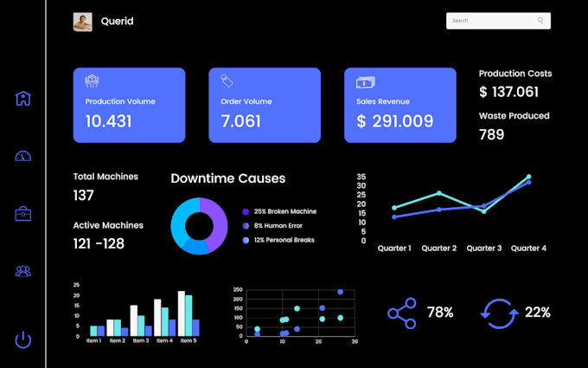Click the share icon beside 78%
Viewport: 588px width, 368px height.
(x=402, y=313)
